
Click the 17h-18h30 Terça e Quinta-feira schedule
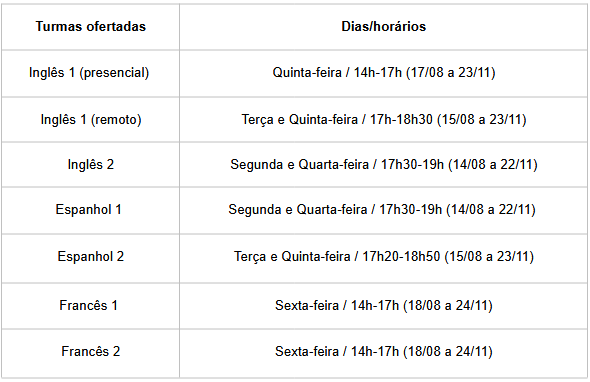point(383,120)
